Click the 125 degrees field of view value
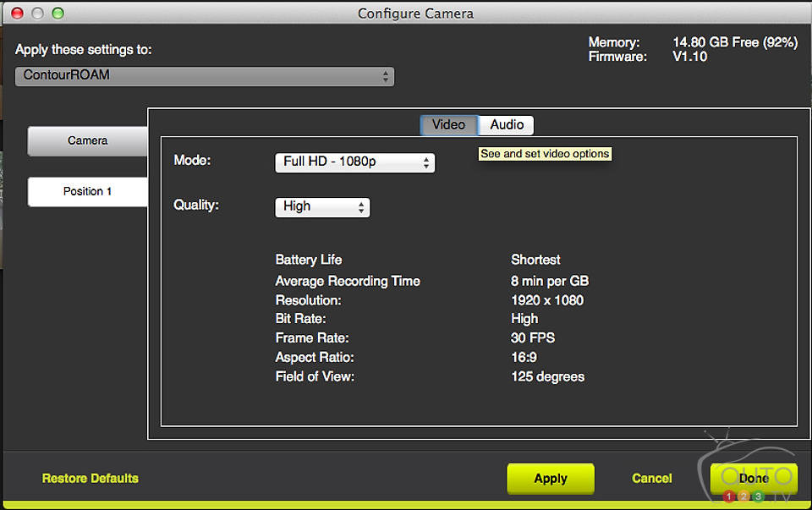The image size is (812, 510). 547,376
